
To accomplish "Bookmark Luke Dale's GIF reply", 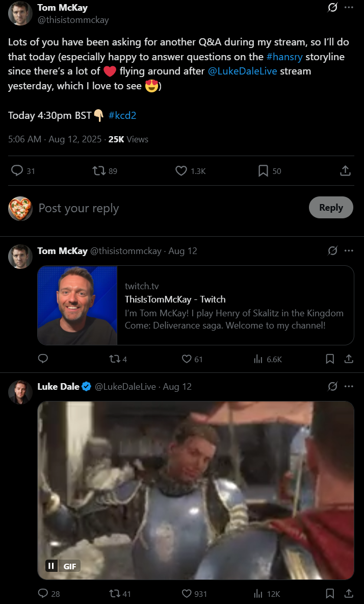I will (330, 593).
